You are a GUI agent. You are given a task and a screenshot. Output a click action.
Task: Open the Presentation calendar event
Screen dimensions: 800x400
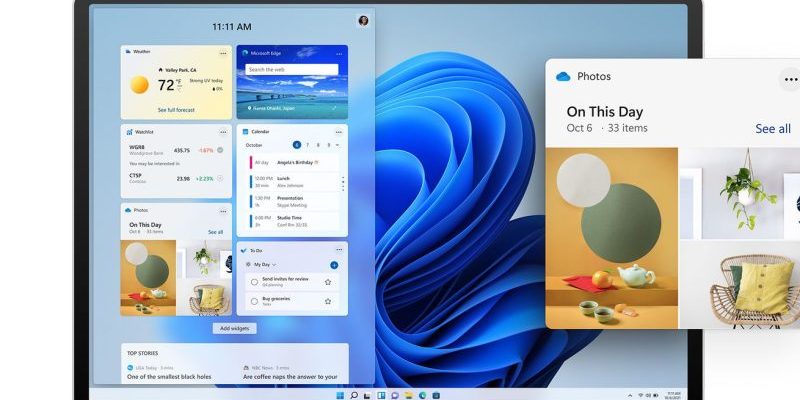pyautogui.click(x=294, y=202)
